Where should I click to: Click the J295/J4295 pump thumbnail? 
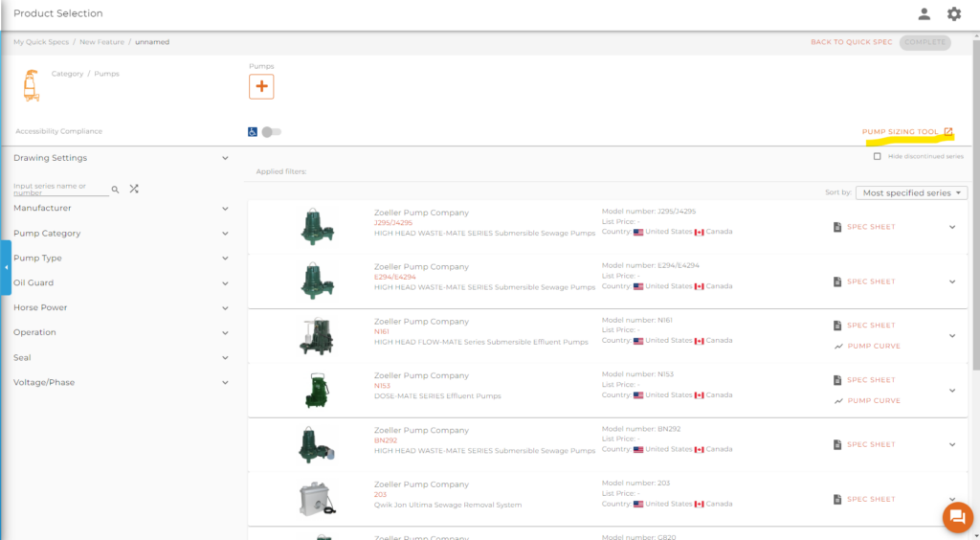tap(317, 226)
